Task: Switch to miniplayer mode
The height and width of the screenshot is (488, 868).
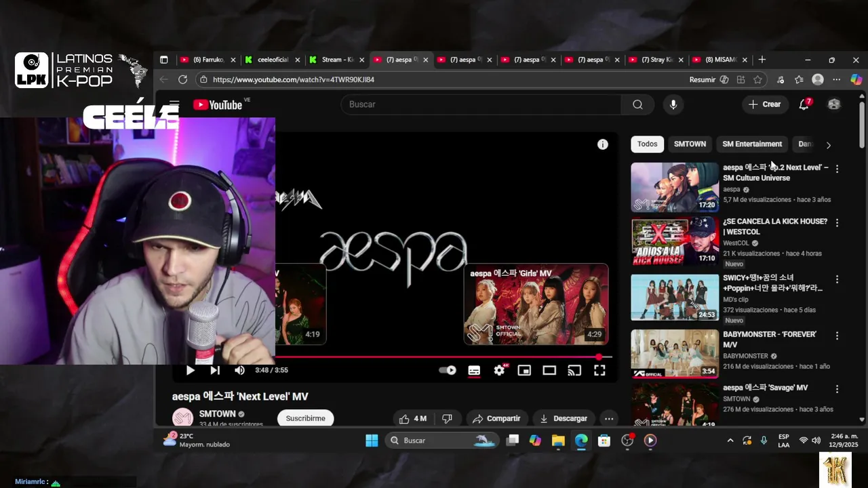Action: click(x=524, y=370)
